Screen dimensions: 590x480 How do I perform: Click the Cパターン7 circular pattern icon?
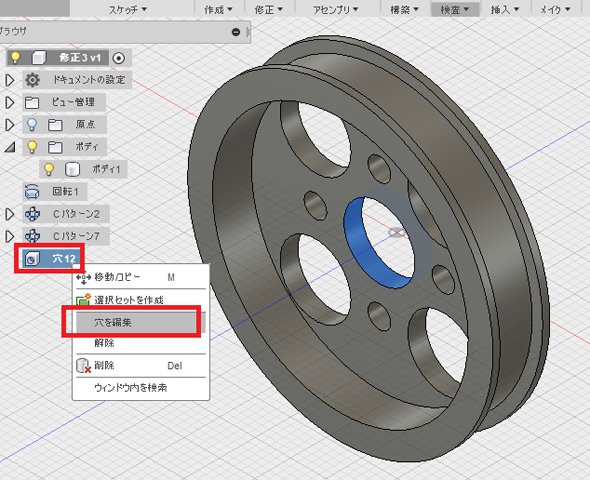pyautogui.click(x=32, y=236)
